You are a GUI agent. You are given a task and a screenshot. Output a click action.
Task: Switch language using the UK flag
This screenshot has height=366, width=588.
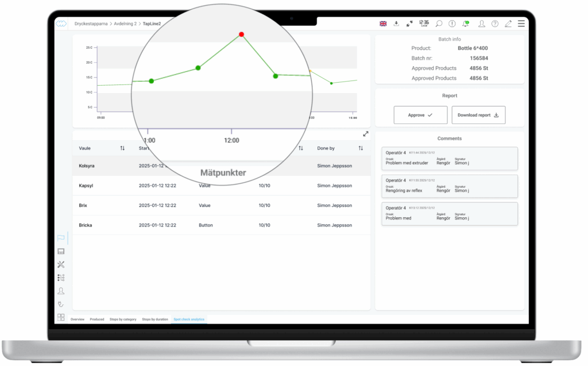click(383, 24)
